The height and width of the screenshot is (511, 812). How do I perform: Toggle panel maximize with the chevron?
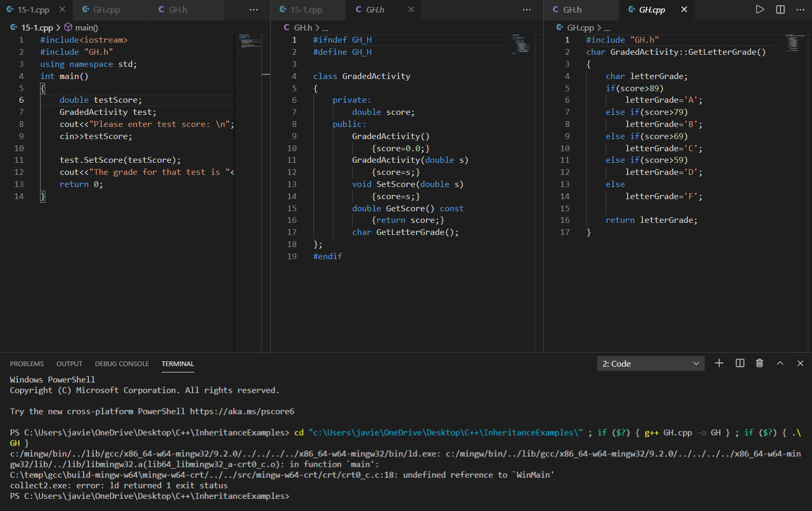pos(780,363)
